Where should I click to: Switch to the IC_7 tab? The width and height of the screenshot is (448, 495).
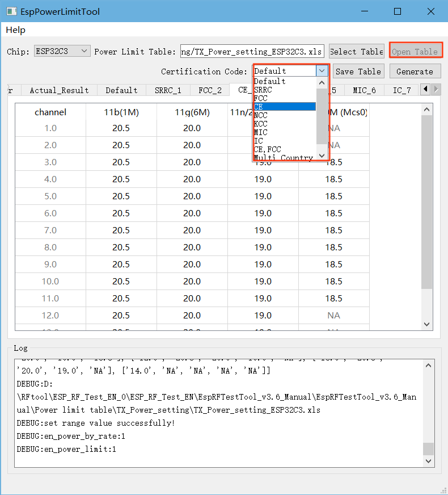point(401,90)
